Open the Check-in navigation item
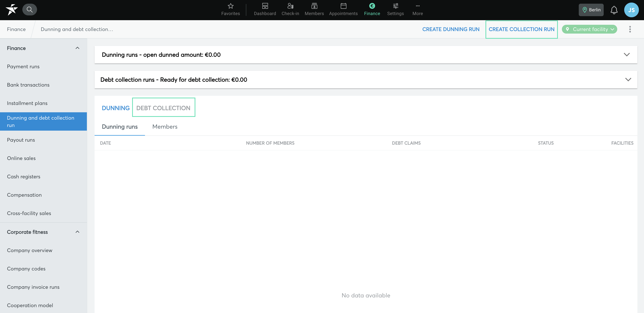 [x=290, y=10]
